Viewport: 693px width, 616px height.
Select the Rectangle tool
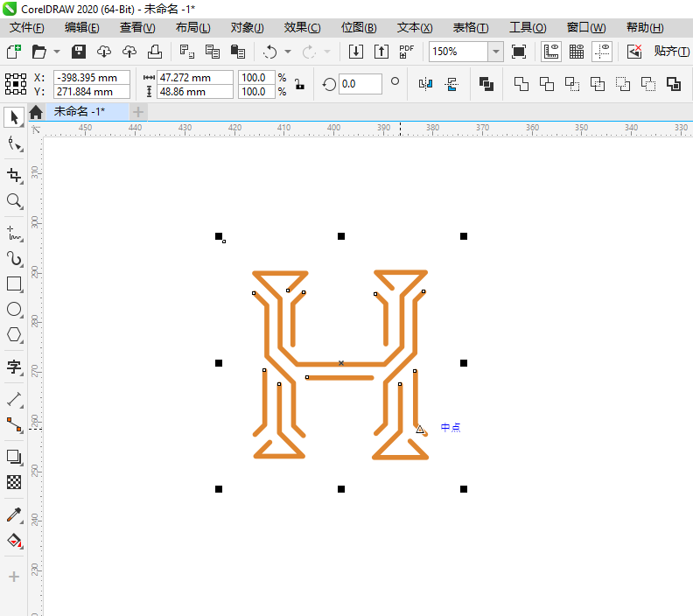click(x=14, y=284)
